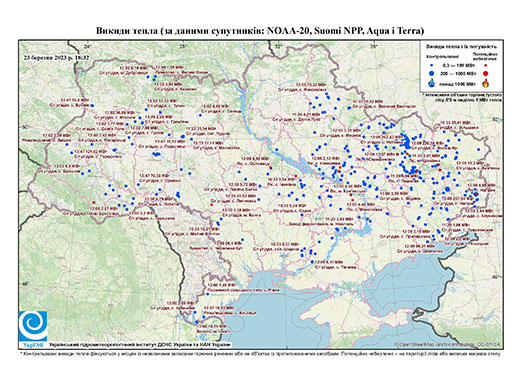
Task: Click the small blue dot legend icon
Action: pyautogui.click(x=432, y=66)
